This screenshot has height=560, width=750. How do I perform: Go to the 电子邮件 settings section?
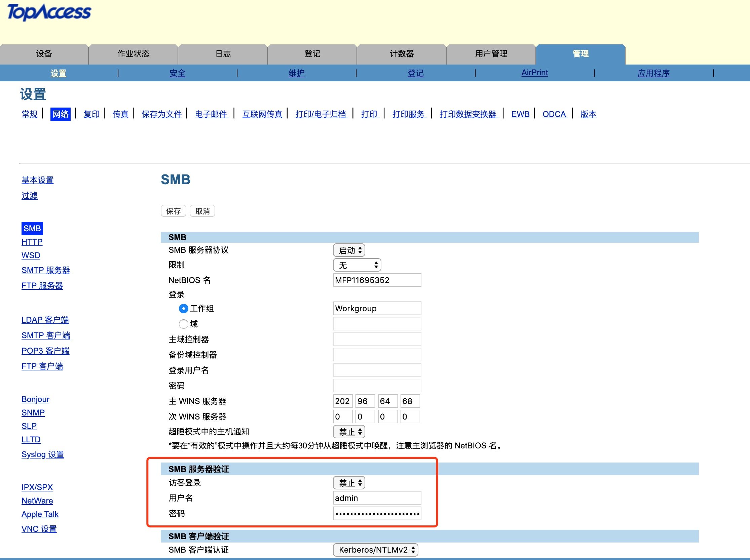pos(211,114)
